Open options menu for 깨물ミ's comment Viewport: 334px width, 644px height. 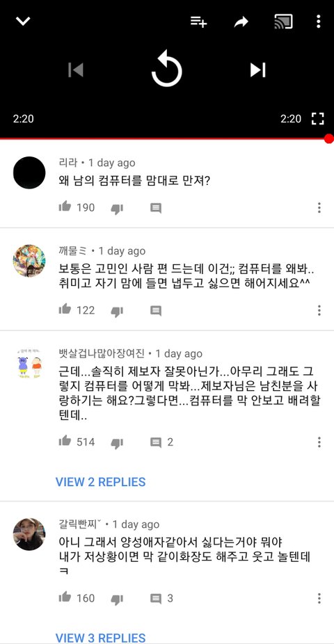(319, 310)
